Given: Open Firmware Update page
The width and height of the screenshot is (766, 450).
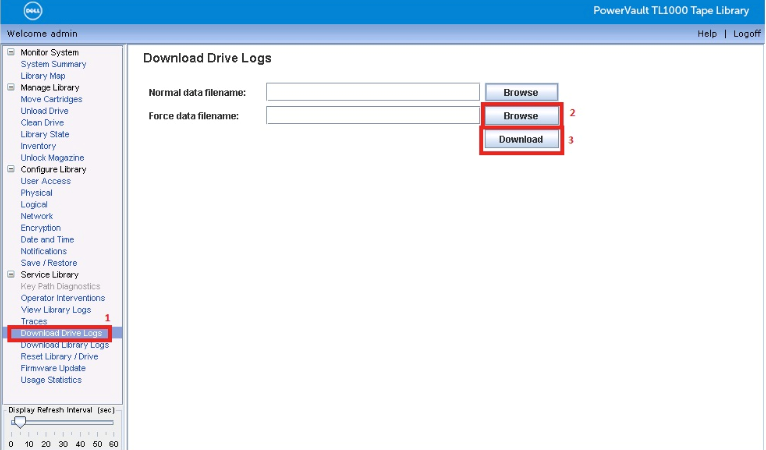Looking at the screenshot, I should click(53, 368).
